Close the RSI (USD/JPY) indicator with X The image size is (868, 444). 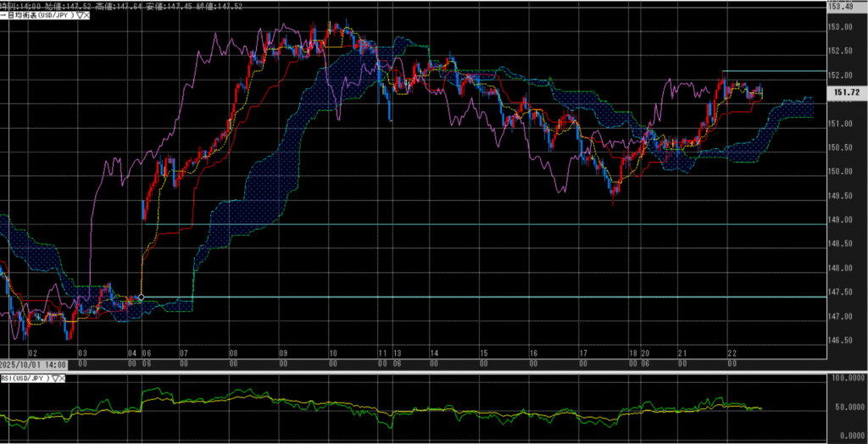point(64,378)
